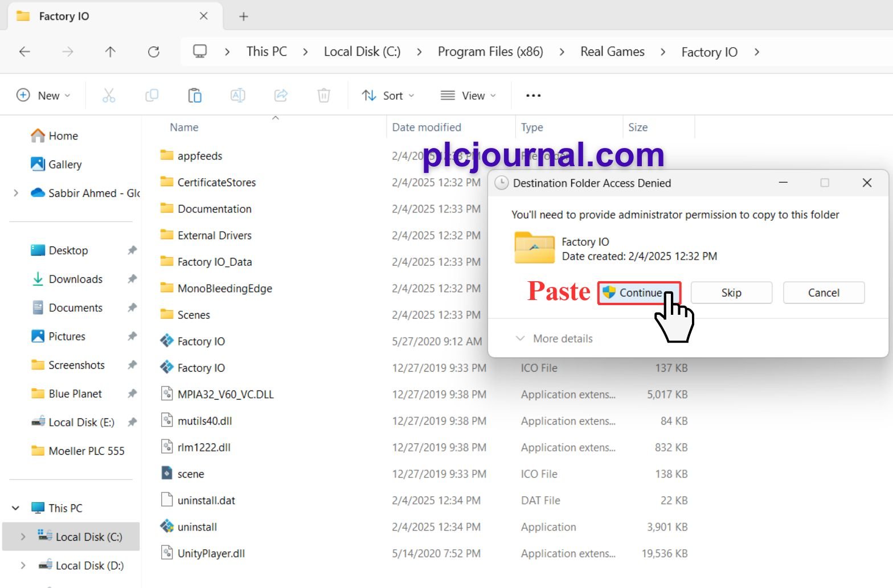Screen dimensions: 893x588
Task: Select the Documentation folder
Action: click(x=206, y=209)
